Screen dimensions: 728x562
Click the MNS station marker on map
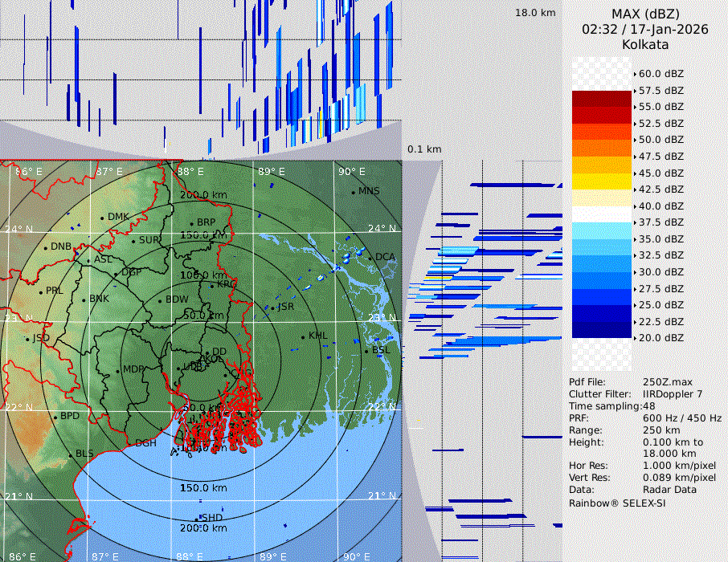coord(354,192)
